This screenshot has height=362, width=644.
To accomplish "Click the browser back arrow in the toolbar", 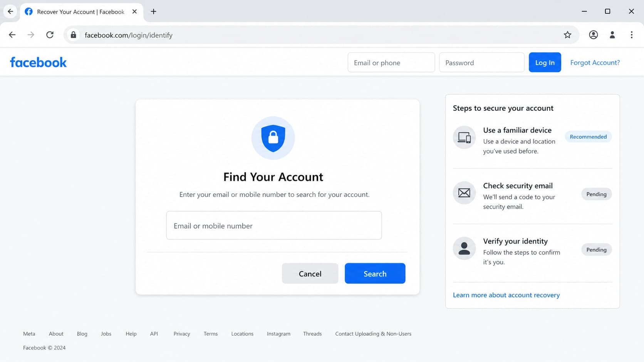I will point(12,35).
